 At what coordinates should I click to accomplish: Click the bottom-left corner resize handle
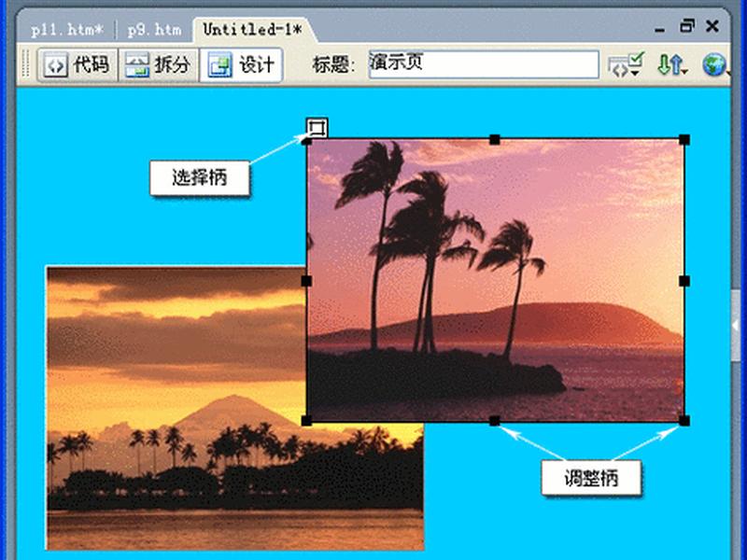(x=306, y=421)
